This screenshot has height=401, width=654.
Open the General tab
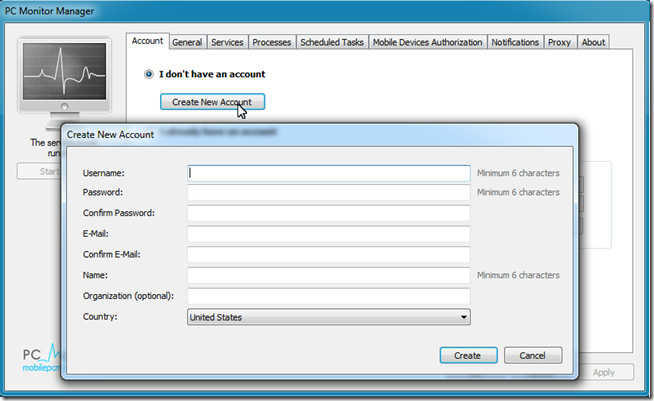pos(187,42)
